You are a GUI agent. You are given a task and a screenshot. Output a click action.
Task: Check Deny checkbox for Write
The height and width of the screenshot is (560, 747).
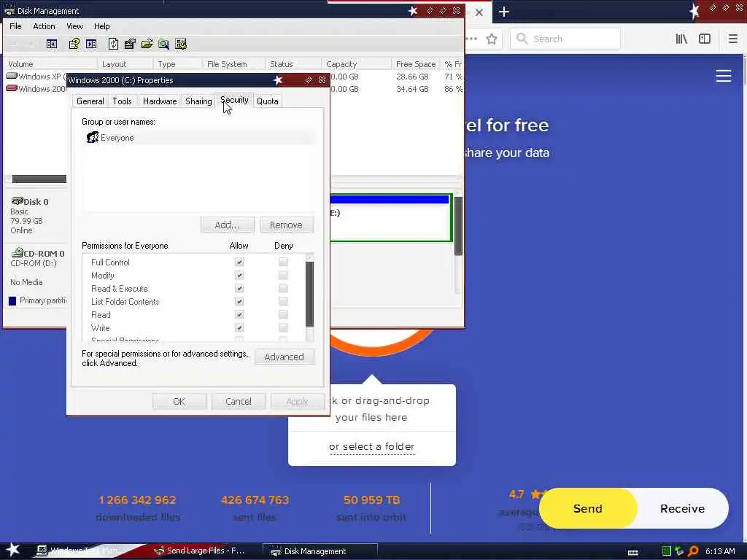tap(283, 327)
